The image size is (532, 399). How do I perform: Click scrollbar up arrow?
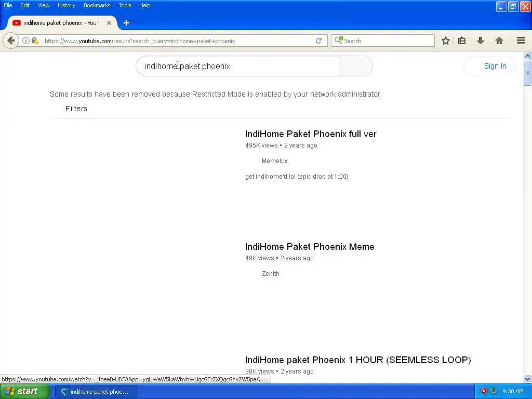pos(527,56)
